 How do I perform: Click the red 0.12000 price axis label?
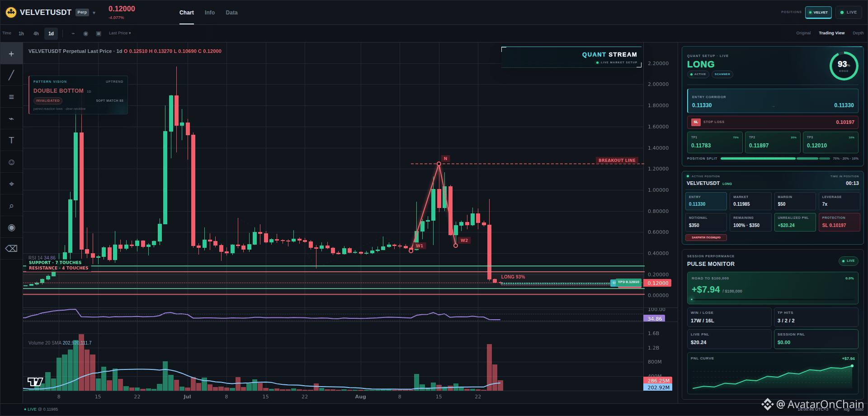pyautogui.click(x=657, y=283)
